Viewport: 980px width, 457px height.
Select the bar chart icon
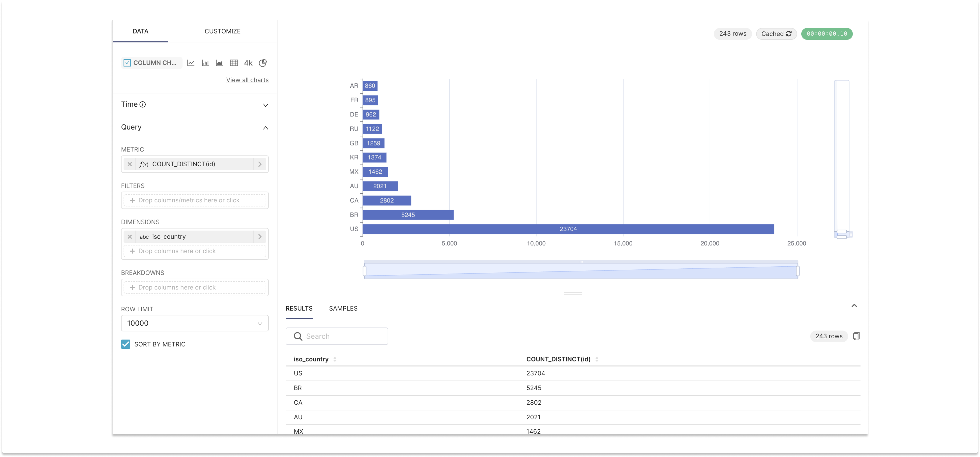click(205, 63)
